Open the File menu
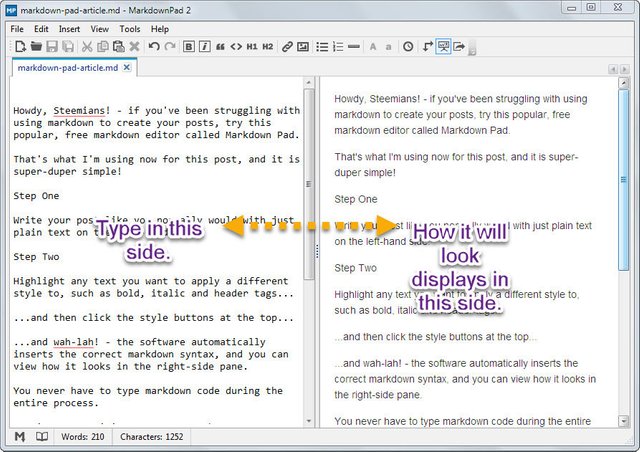 click(17, 29)
